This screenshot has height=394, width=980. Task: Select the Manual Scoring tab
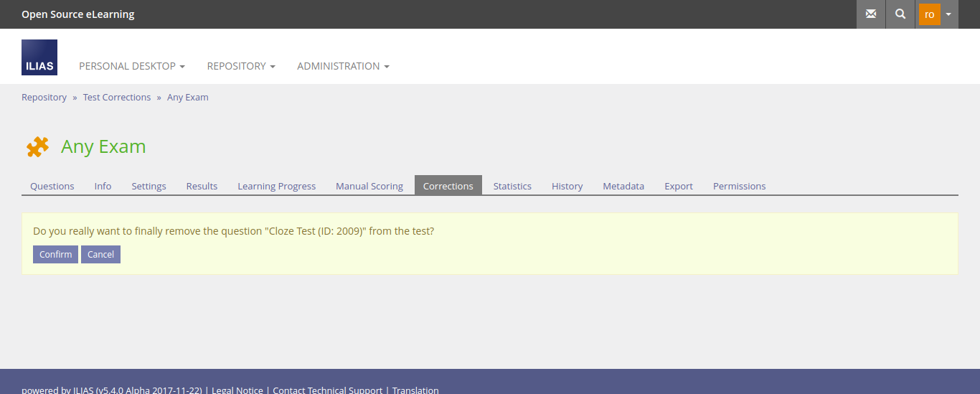coord(369,186)
